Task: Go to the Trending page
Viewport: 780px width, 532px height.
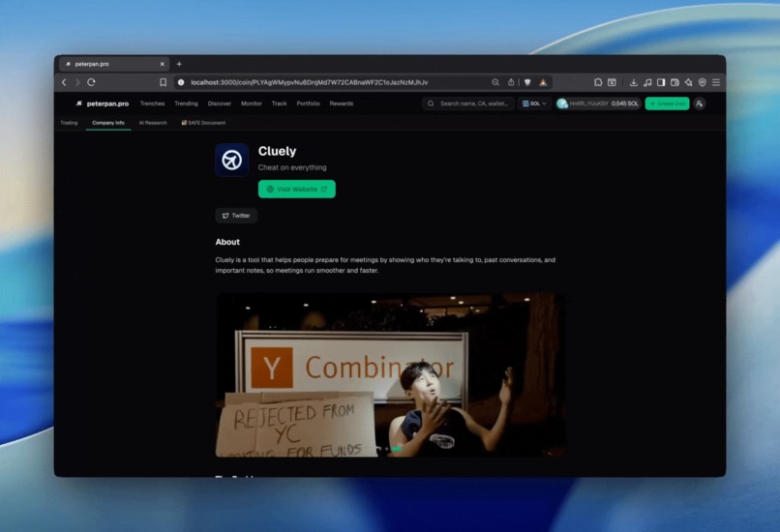Action: click(x=186, y=103)
